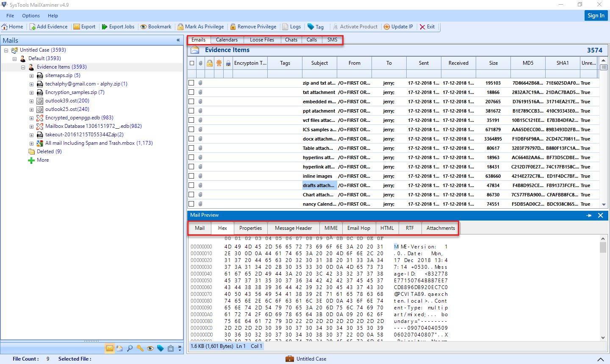The width and height of the screenshot is (610, 364).
Task: Click the highlighted envelope icon in Mails footer
Action: click(x=109, y=348)
